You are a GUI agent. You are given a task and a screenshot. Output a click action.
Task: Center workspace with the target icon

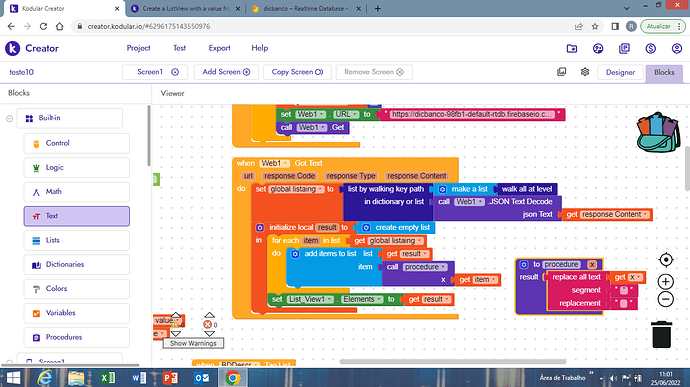pyautogui.click(x=666, y=260)
